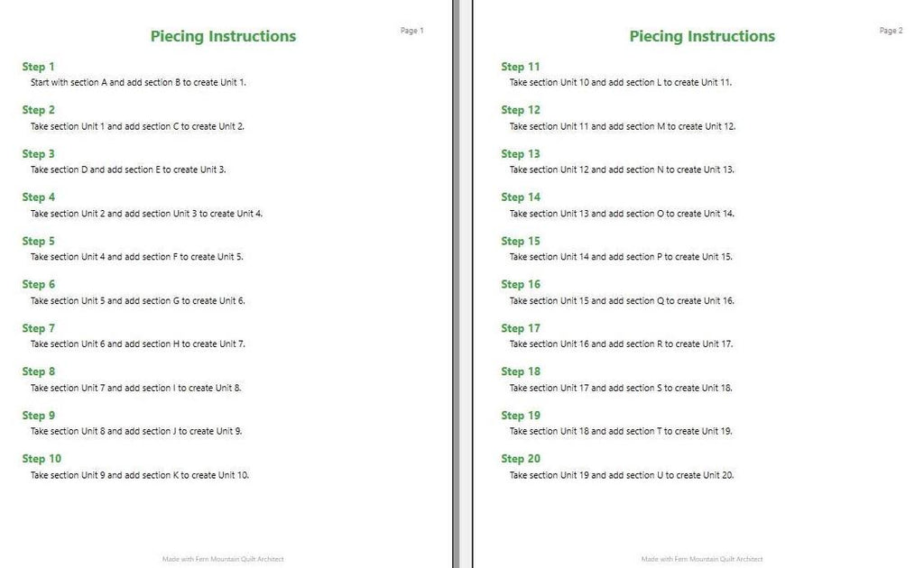Image resolution: width=924 pixels, height=568 pixels.
Task: Click the Step 17 instruction about section R
Action: [x=621, y=344]
